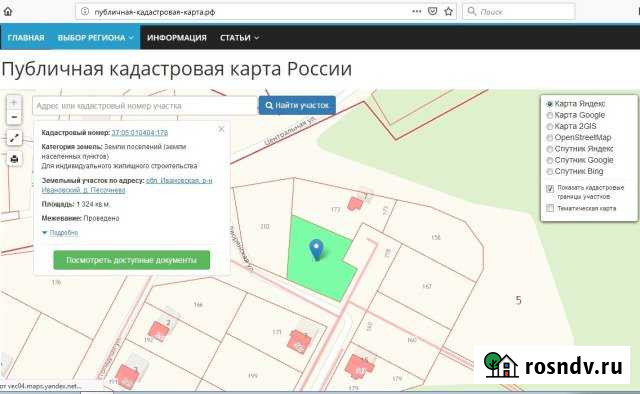This screenshot has height=394, width=640.
Task: Select OpenStreetMap radio option
Action: click(x=549, y=138)
